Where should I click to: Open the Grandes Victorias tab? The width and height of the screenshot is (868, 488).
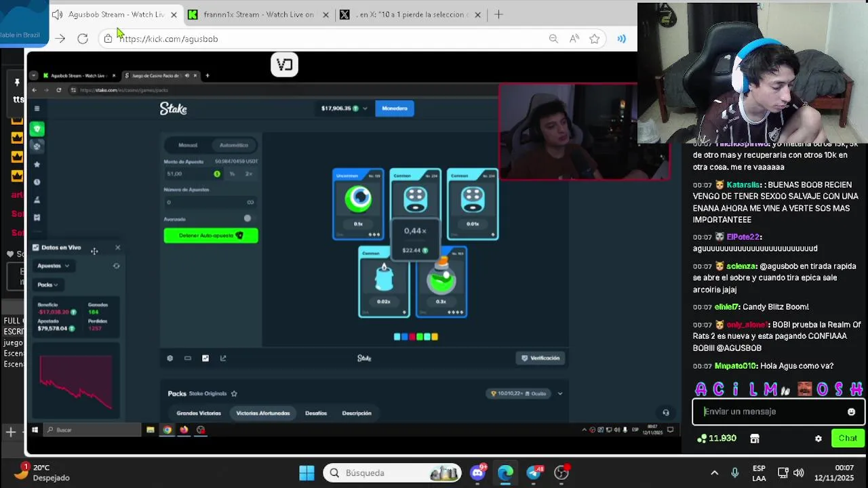pyautogui.click(x=199, y=413)
